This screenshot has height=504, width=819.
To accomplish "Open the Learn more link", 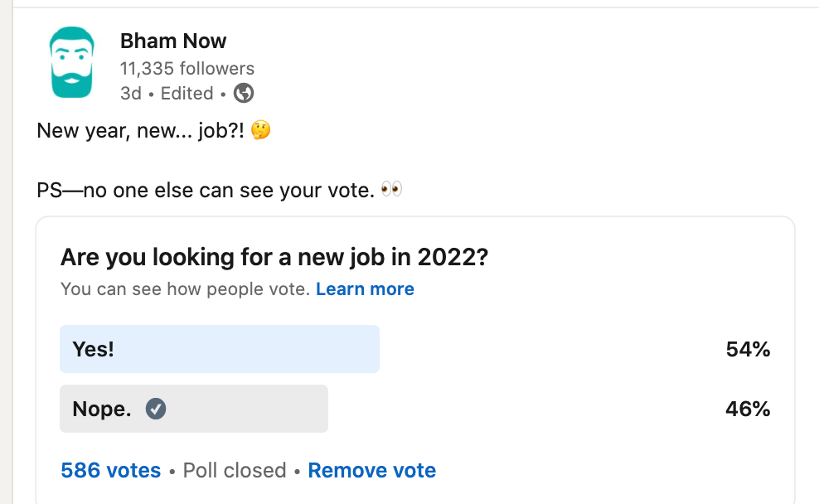I will 365,288.
